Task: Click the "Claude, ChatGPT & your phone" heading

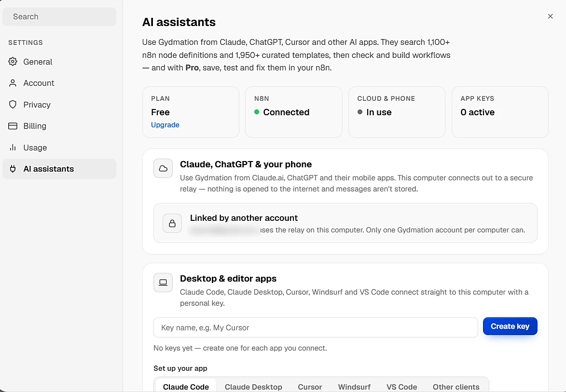Action: [x=246, y=164]
